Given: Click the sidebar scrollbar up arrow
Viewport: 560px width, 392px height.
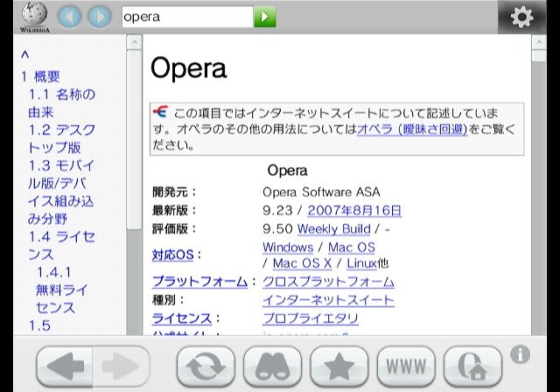Looking at the screenshot, I should (134, 42).
